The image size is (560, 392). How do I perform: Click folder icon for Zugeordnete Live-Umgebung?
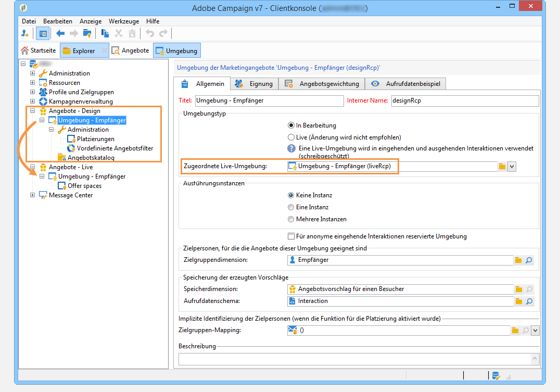(502, 167)
